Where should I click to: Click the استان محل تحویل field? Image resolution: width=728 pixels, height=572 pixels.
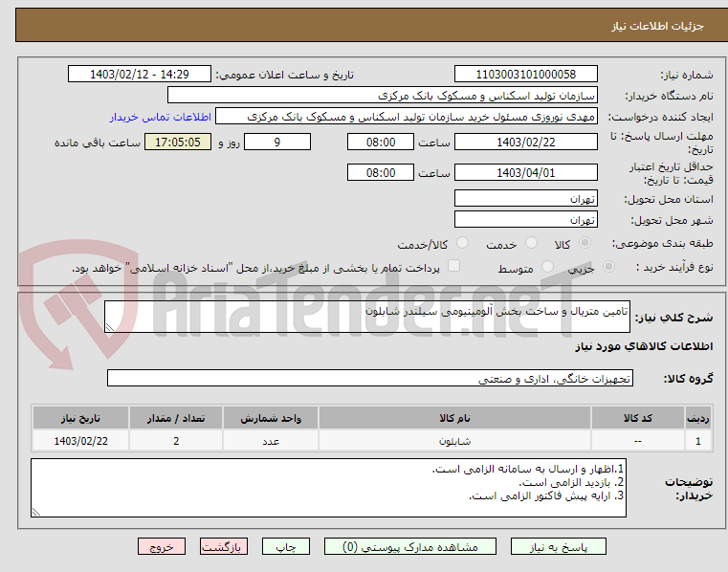click(525, 199)
